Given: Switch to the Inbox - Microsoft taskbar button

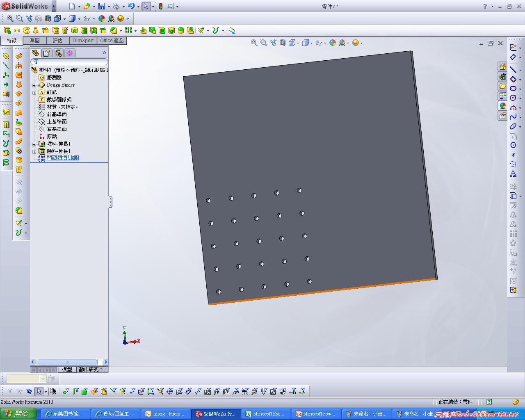Looking at the screenshot, I should click(165, 414).
